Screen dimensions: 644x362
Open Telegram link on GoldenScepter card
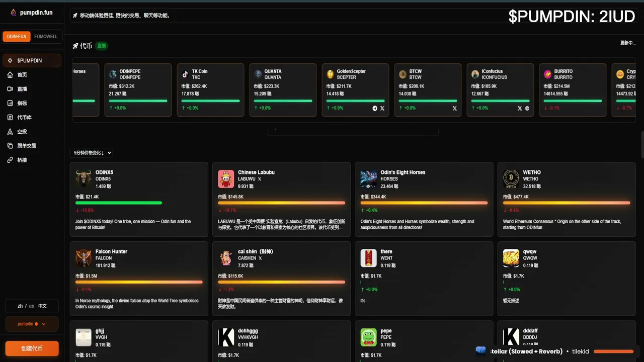374,108
